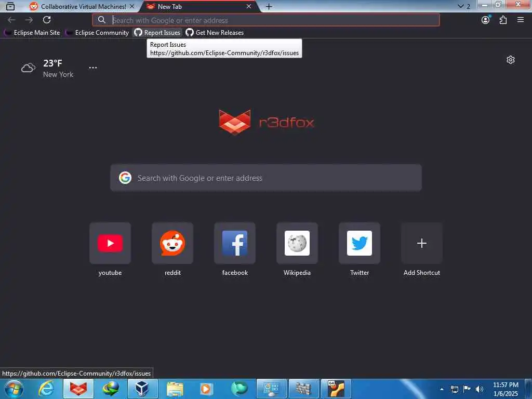Show hidden system tray icons
This screenshot has height=399, width=532.
(442, 389)
